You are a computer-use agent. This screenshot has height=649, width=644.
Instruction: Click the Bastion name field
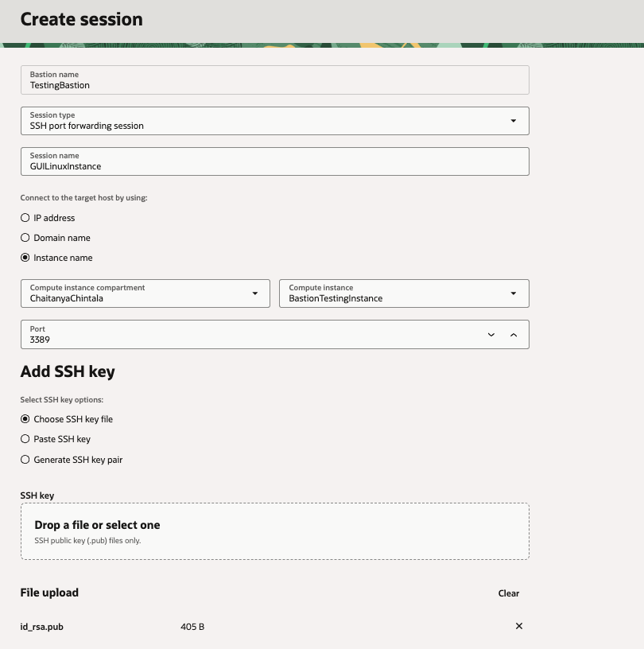pyautogui.click(x=274, y=80)
